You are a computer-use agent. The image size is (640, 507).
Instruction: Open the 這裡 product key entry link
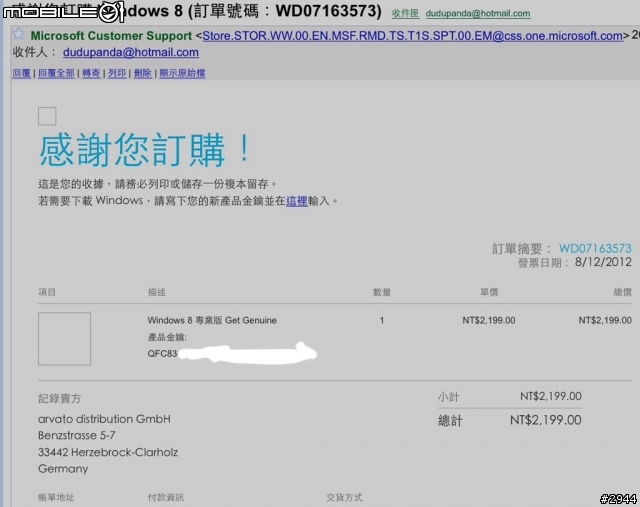tap(297, 201)
